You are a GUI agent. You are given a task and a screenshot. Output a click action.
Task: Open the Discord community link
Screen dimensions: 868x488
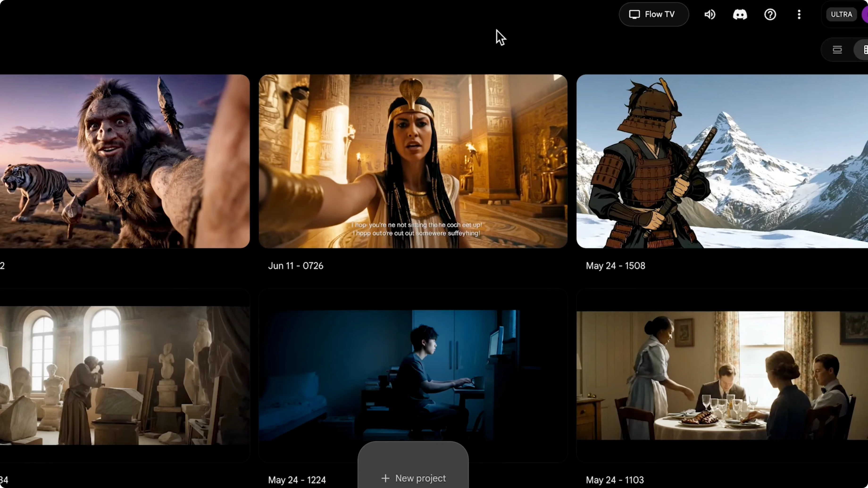pos(740,14)
